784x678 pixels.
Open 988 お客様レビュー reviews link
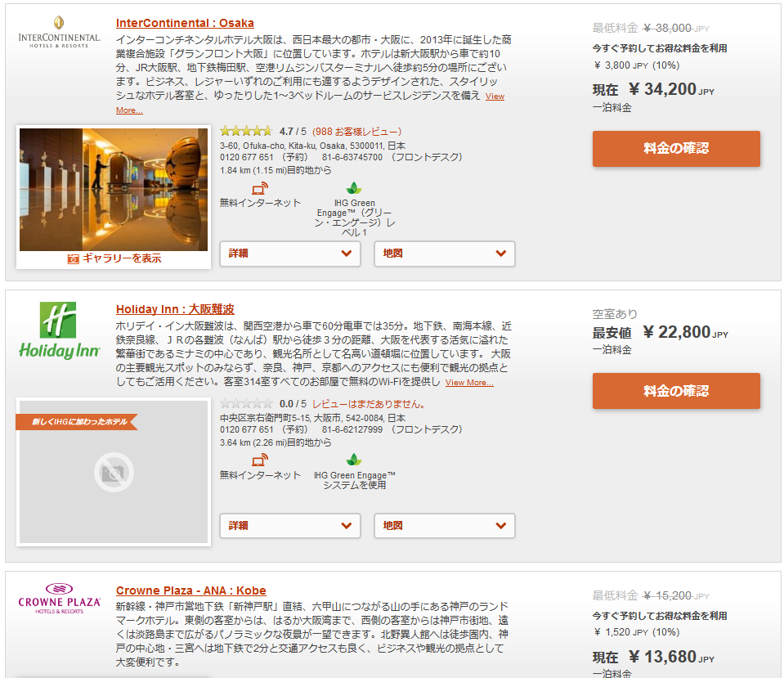tap(357, 132)
